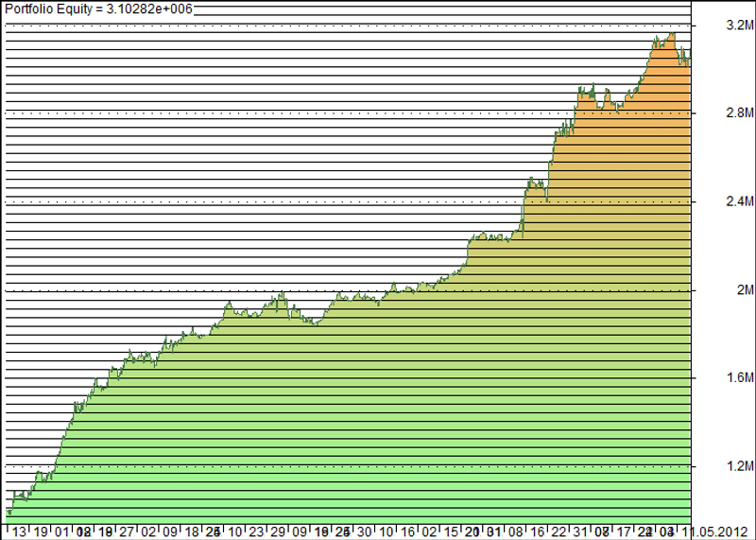
Task: Click the 'Portfolio Equity = 3.10282e+006' title text
Action: 98,9
